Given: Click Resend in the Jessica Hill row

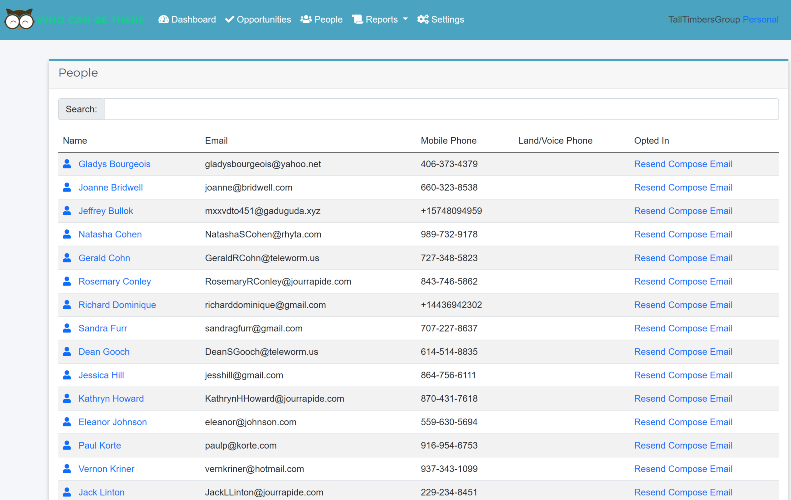Looking at the screenshot, I should point(650,375).
